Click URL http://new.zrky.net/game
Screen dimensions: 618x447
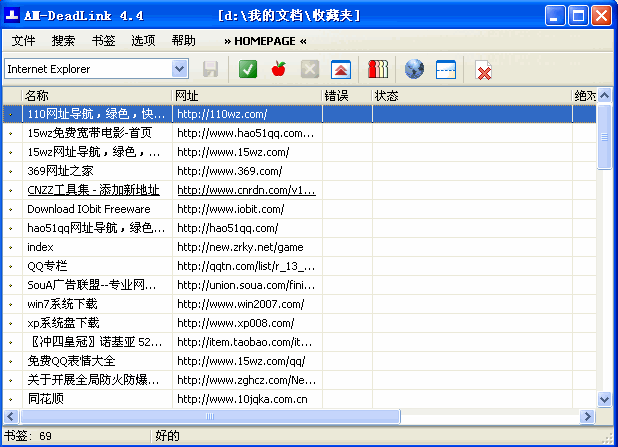[240, 247]
